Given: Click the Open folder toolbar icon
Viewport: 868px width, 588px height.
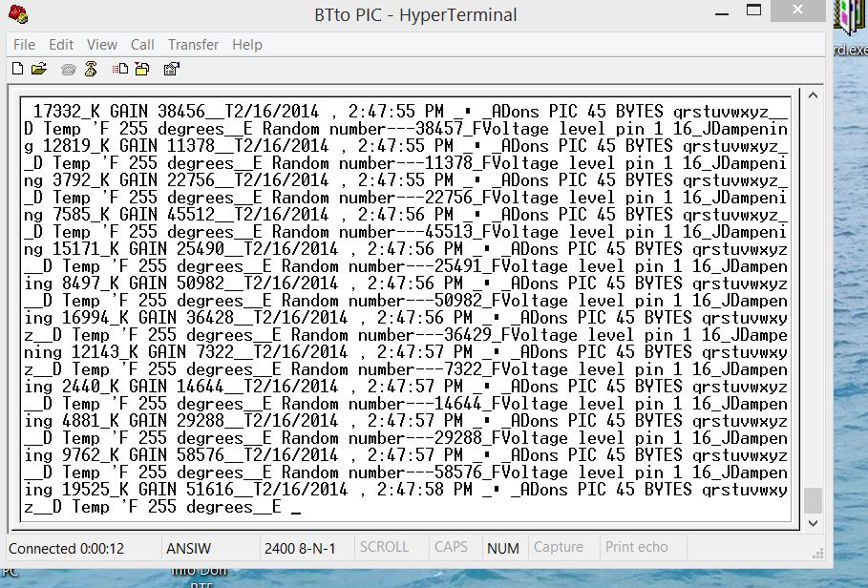Looking at the screenshot, I should (39, 69).
